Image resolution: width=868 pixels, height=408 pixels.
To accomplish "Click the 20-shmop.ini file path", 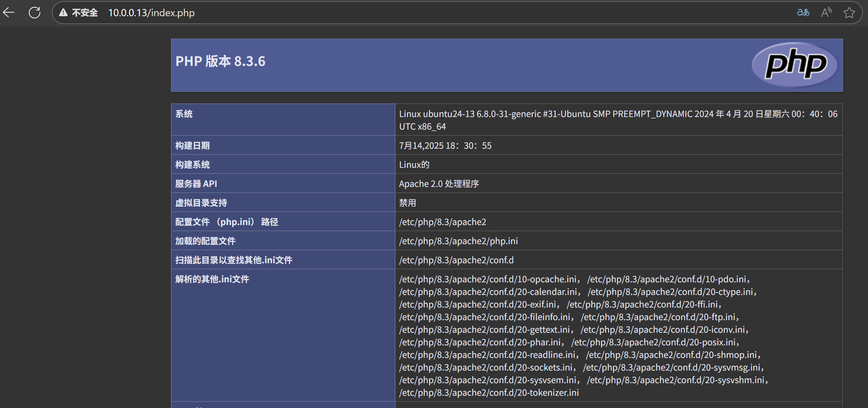I will click(672, 355).
